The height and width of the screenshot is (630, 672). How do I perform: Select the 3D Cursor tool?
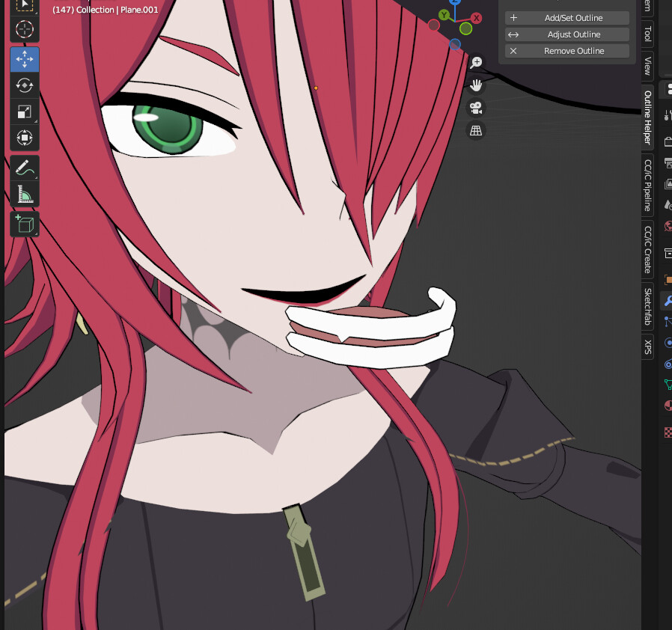click(25, 30)
